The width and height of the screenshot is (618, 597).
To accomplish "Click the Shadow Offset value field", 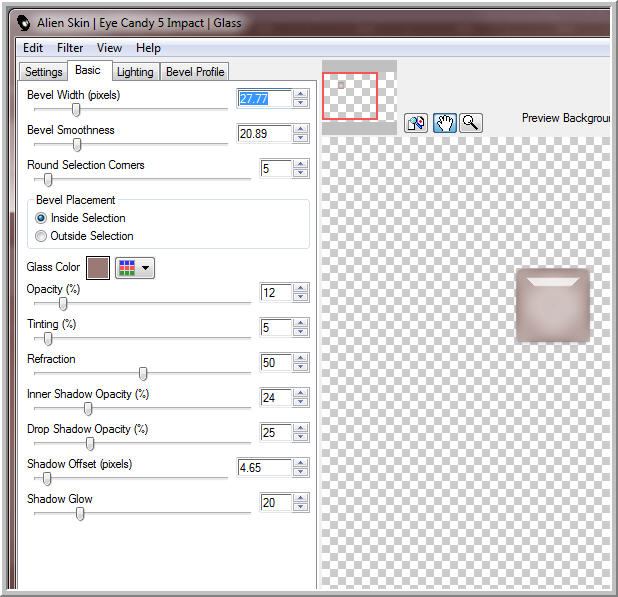I will coord(264,468).
